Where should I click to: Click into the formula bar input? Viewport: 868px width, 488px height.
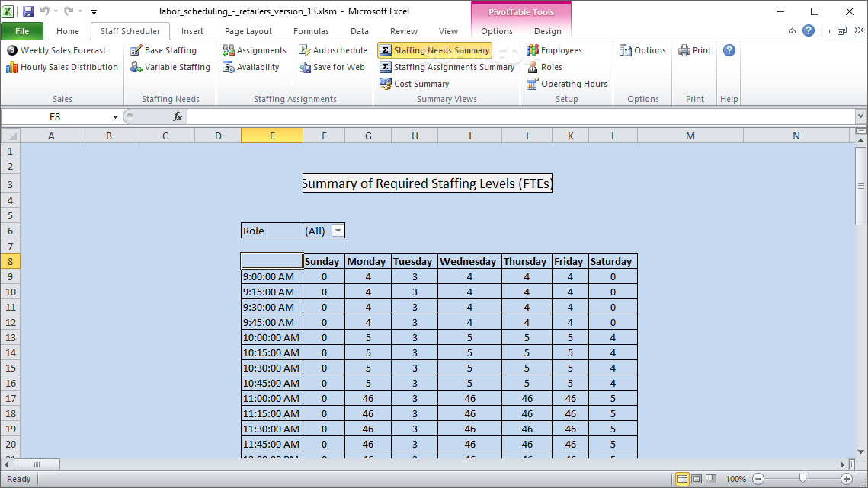521,116
